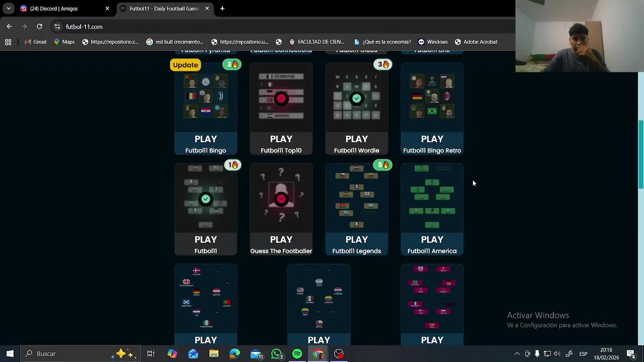Click PLAY on Futbol11 Top10
The height and width of the screenshot is (362, 644).
(281, 139)
